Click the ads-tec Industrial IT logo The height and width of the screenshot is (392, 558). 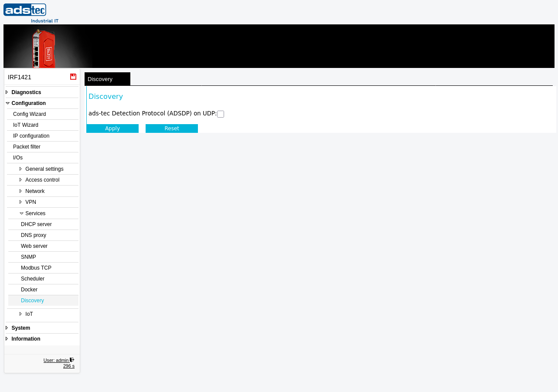(31, 13)
